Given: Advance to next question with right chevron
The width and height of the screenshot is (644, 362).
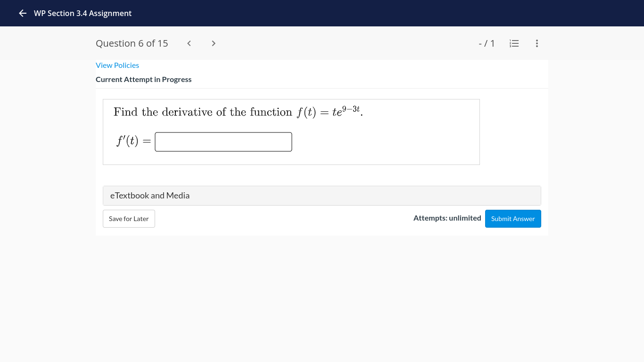Looking at the screenshot, I should (x=213, y=43).
